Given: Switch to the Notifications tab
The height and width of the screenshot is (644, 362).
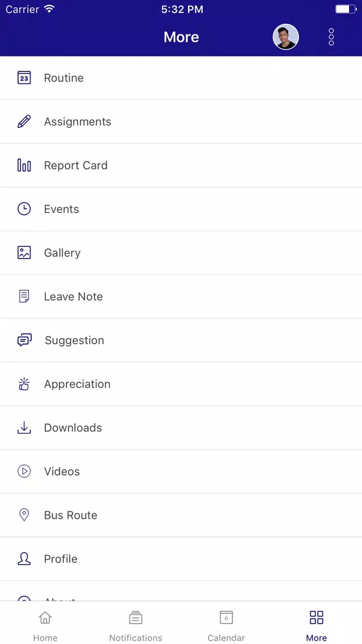Looking at the screenshot, I should coord(135,625).
